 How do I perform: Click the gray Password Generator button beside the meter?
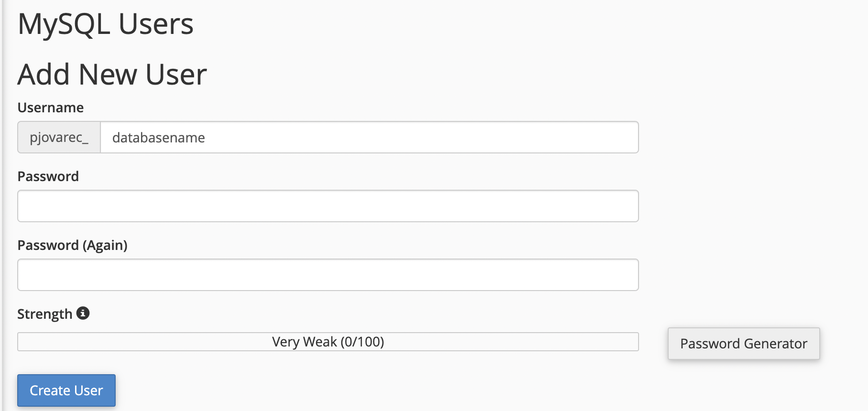coord(744,344)
